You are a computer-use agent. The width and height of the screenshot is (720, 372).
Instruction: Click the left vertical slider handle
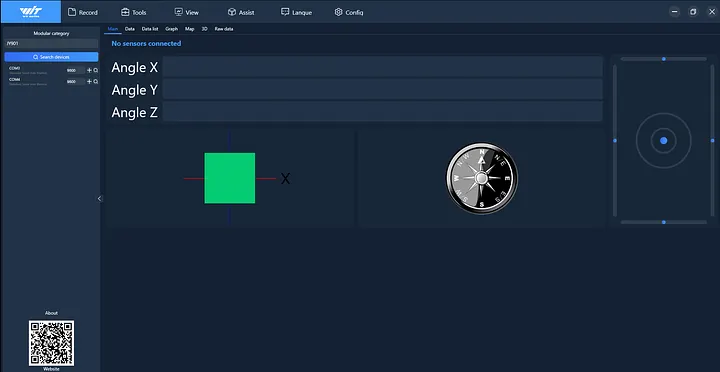tap(615, 141)
